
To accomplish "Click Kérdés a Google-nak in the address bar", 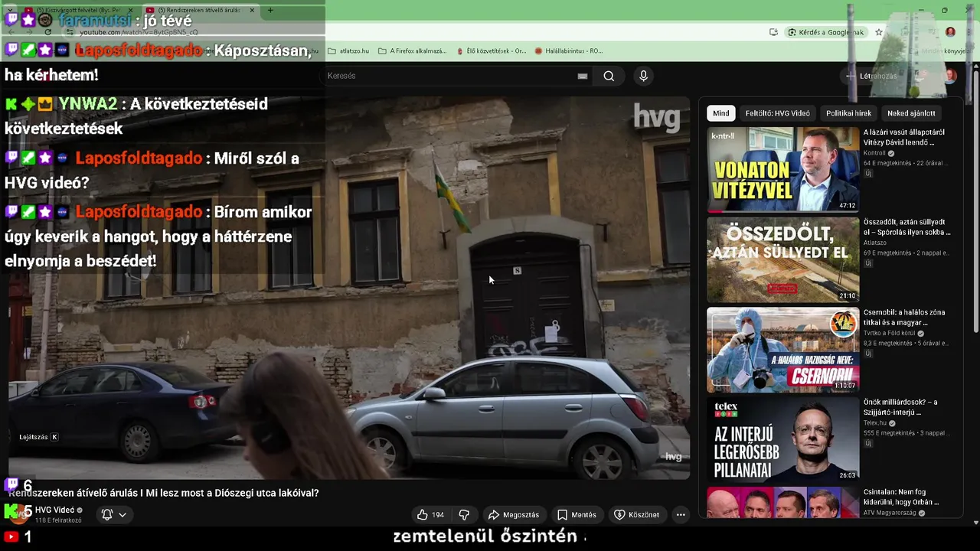I will click(826, 32).
